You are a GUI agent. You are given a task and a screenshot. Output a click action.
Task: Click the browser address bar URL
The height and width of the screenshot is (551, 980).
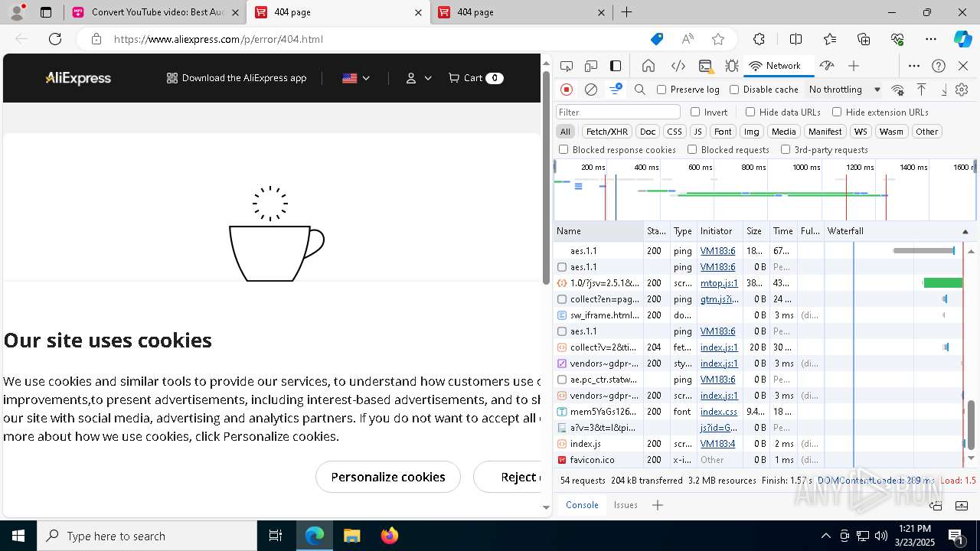coord(218,39)
